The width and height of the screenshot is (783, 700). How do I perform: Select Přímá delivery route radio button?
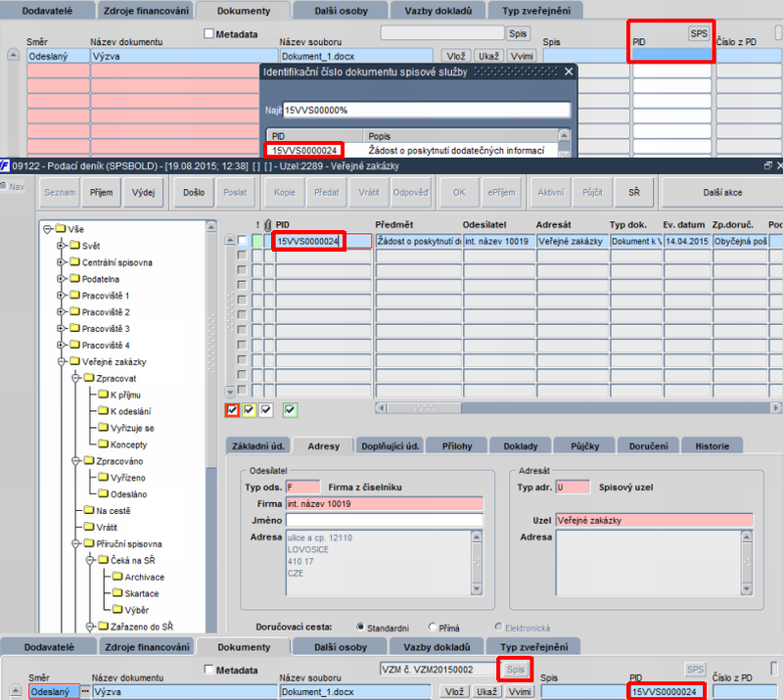coord(433,627)
